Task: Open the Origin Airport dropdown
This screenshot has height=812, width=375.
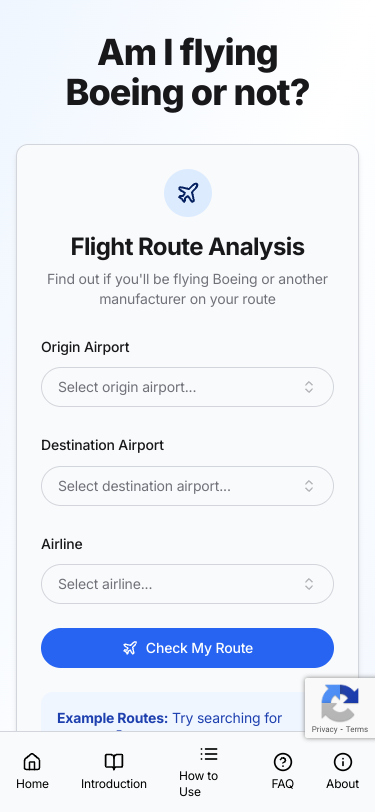Action: tap(188, 387)
